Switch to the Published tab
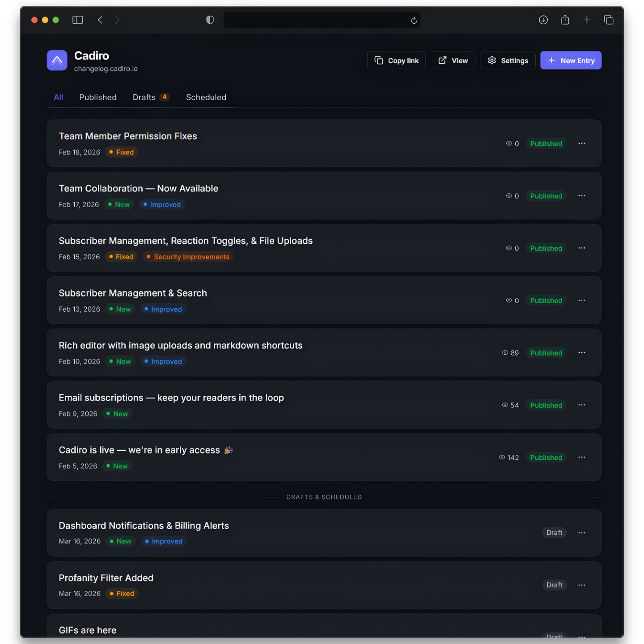The height and width of the screenshot is (644, 644). pos(97,97)
